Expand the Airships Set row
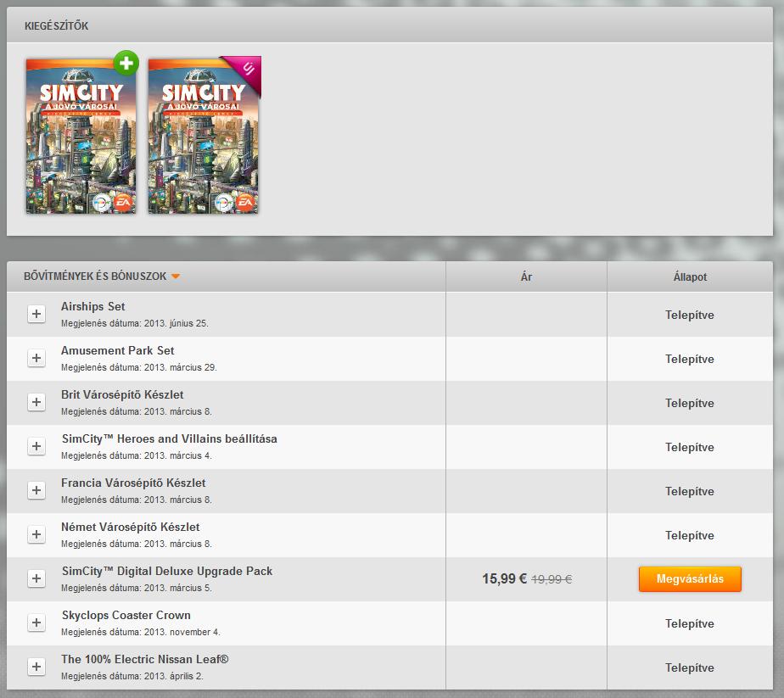Image resolution: width=784 pixels, height=698 pixels. coord(36,314)
